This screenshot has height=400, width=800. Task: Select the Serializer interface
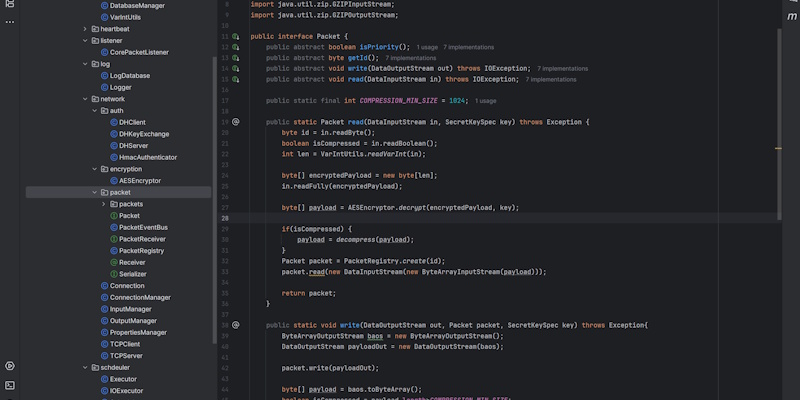[x=133, y=274]
